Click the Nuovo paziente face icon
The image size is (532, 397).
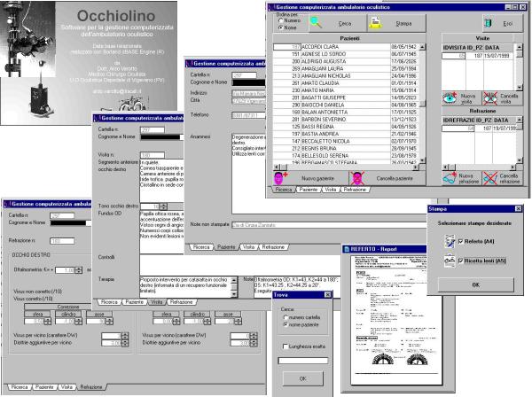coord(280,178)
